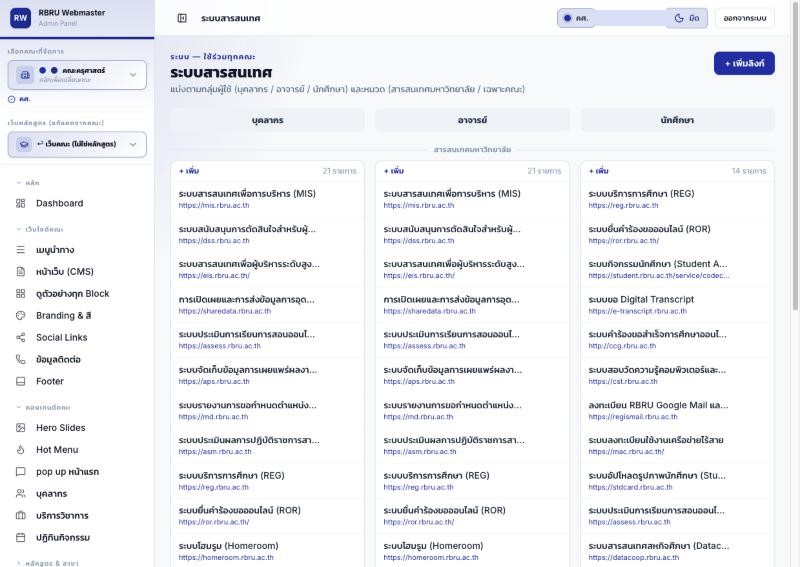Open Branding & สี via palette icon
Image resolution: width=800 pixels, height=567 pixels.
tap(20, 315)
